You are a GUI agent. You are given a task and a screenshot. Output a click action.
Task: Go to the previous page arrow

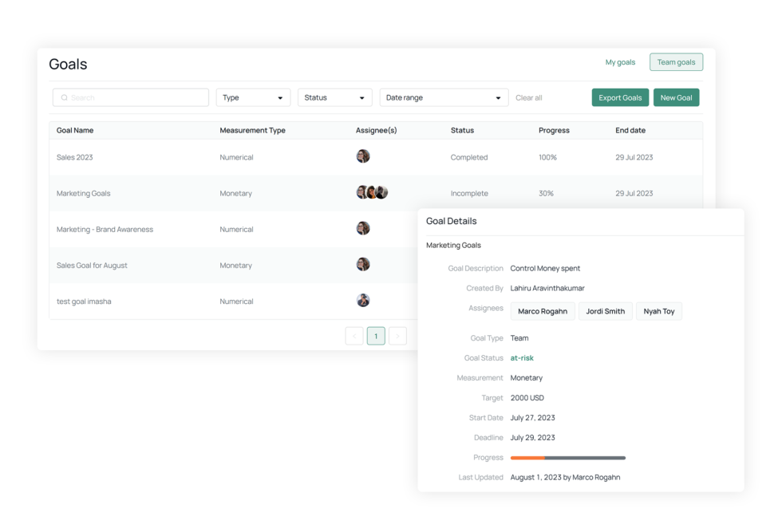[354, 336]
